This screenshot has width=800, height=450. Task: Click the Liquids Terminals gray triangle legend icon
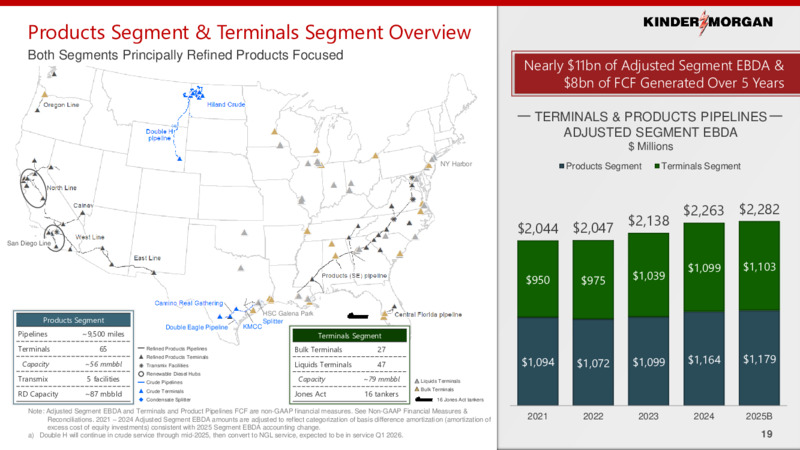pos(417,381)
